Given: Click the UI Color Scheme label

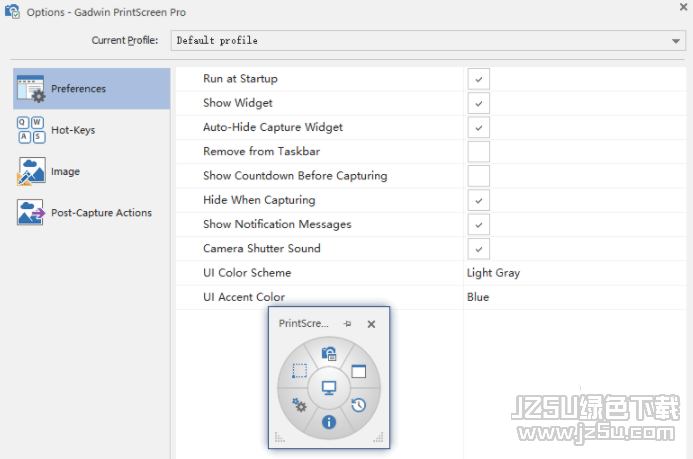Looking at the screenshot, I should (247, 273).
